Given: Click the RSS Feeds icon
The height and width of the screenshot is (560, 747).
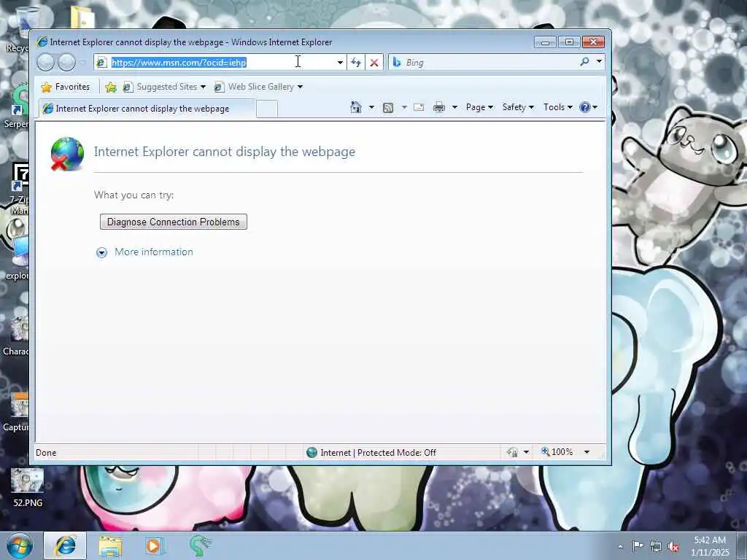Looking at the screenshot, I should [388, 108].
